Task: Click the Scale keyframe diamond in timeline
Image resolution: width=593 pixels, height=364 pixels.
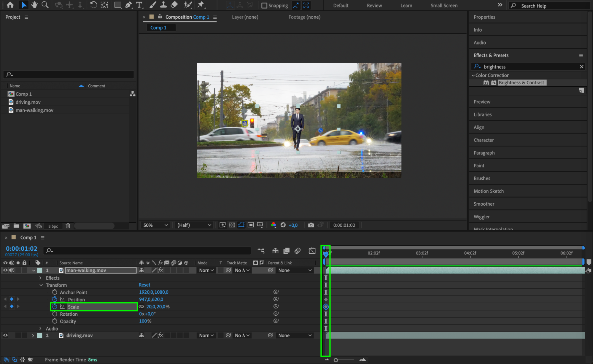Action: (x=326, y=307)
